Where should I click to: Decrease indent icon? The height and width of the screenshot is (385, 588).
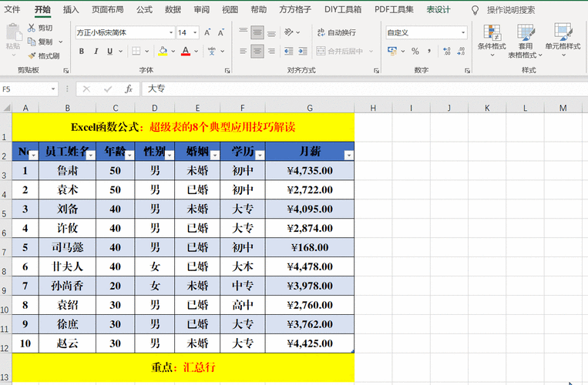click(289, 52)
